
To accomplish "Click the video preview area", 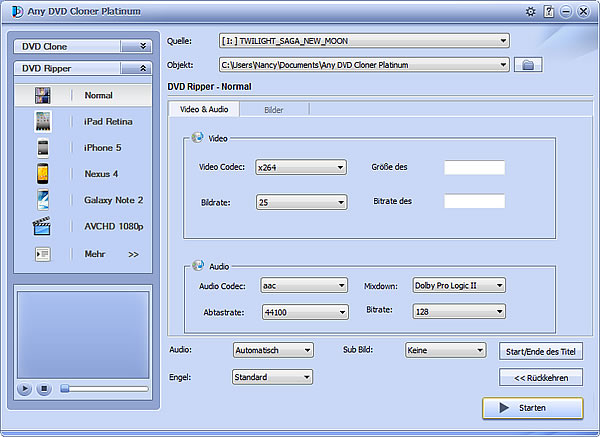I will tap(83, 335).
